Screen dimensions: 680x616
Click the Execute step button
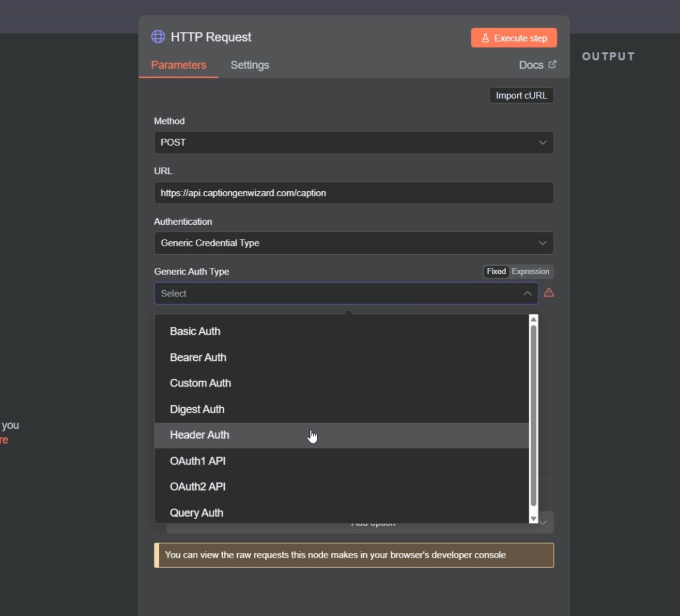[513, 38]
